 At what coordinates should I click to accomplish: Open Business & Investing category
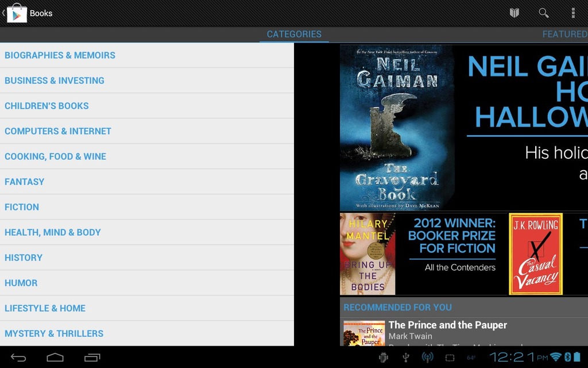pos(147,80)
